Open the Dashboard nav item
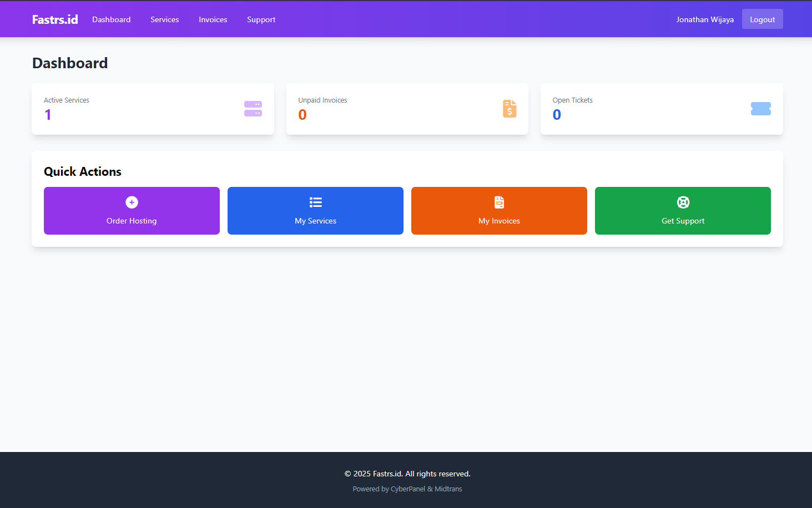The width and height of the screenshot is (812, 508). 112,19
